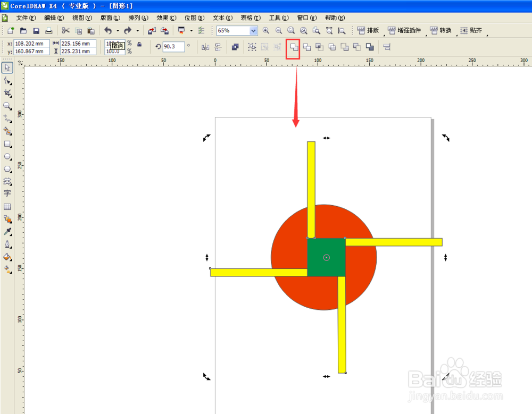The image size is (532, 414).
Task: Click the Create boundary icon
Action: pyautogui.click(x=370, y=47)
